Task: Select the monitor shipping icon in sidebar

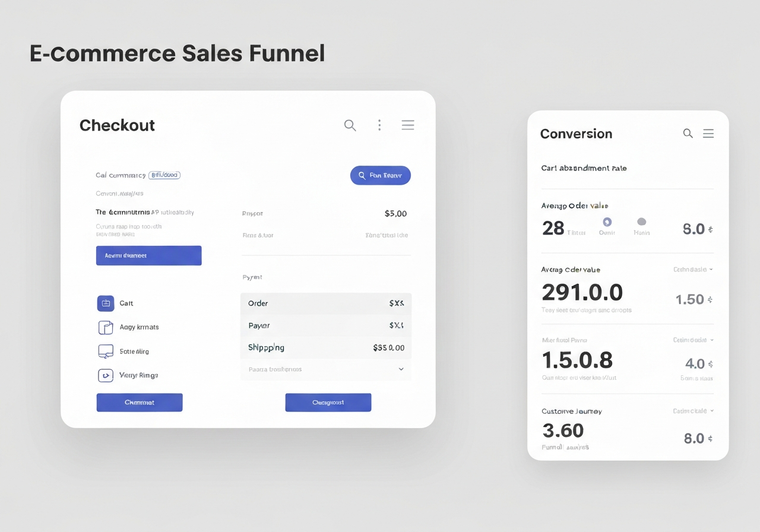Action: pyautogui.click(x=105, y=351)
